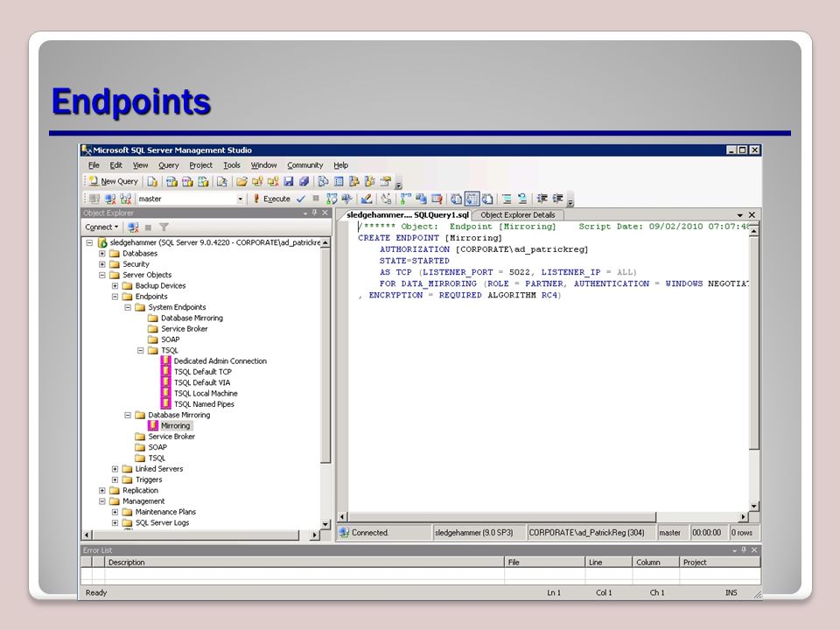Screen dimensions: 840x630
Task: Open the Query menu
Action: 168,165
